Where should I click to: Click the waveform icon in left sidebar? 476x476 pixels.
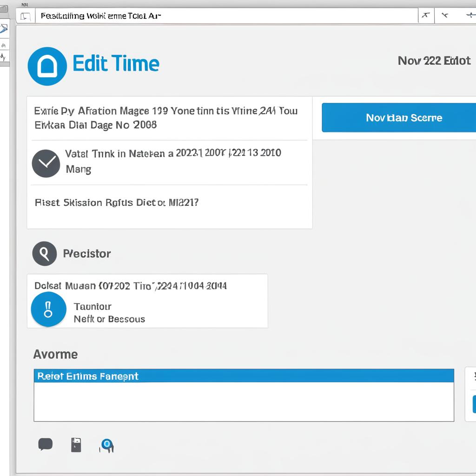pos(3,57)
